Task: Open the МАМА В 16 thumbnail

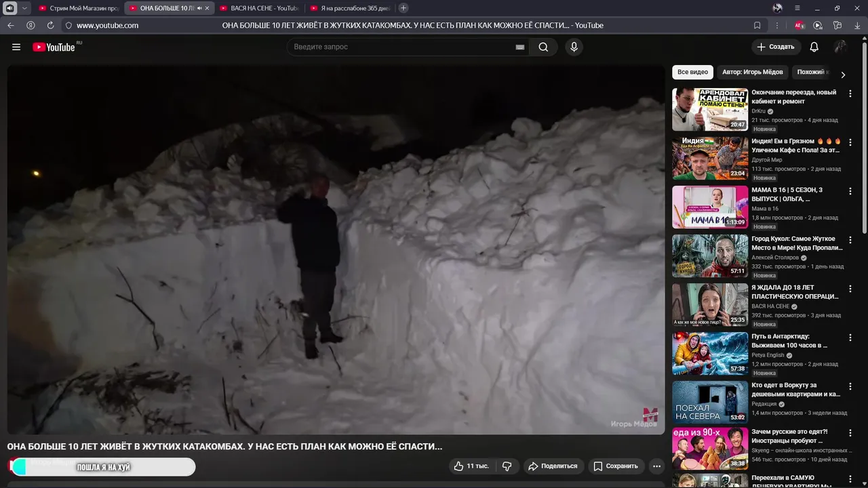Action: [x=710, y=207]
